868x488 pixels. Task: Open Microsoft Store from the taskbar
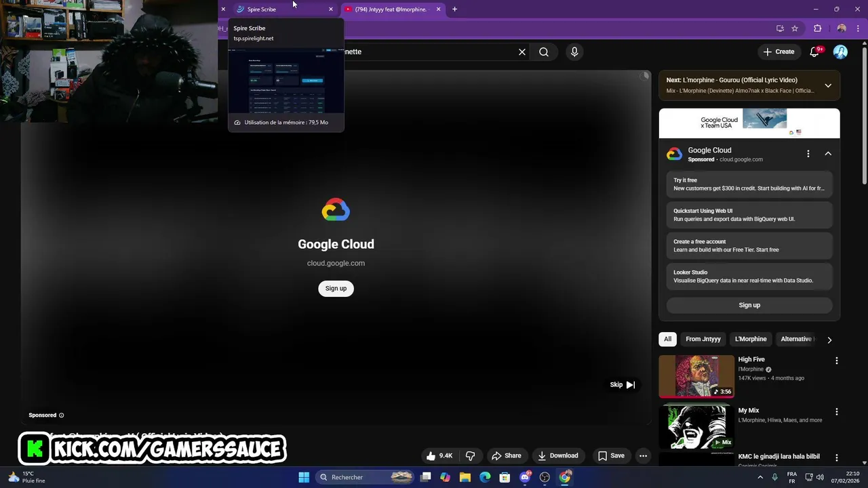pos(505,477)
